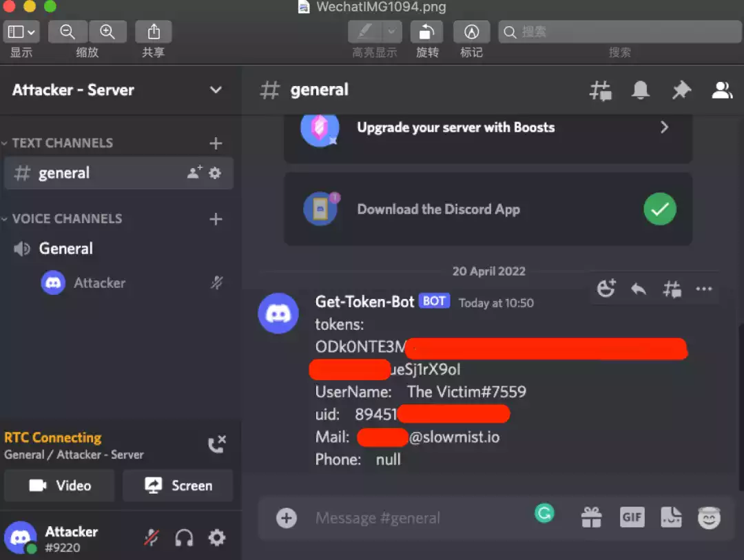Viewport: 744px width, 560px height.
Task: Open notification settings bell
Action: click(x=640, y=90)
